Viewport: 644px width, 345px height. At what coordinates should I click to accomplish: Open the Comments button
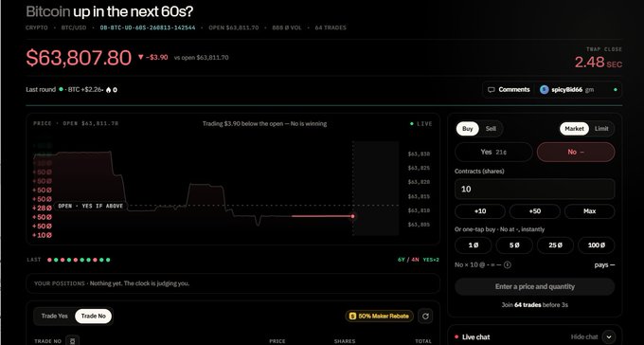click(509, 90)
